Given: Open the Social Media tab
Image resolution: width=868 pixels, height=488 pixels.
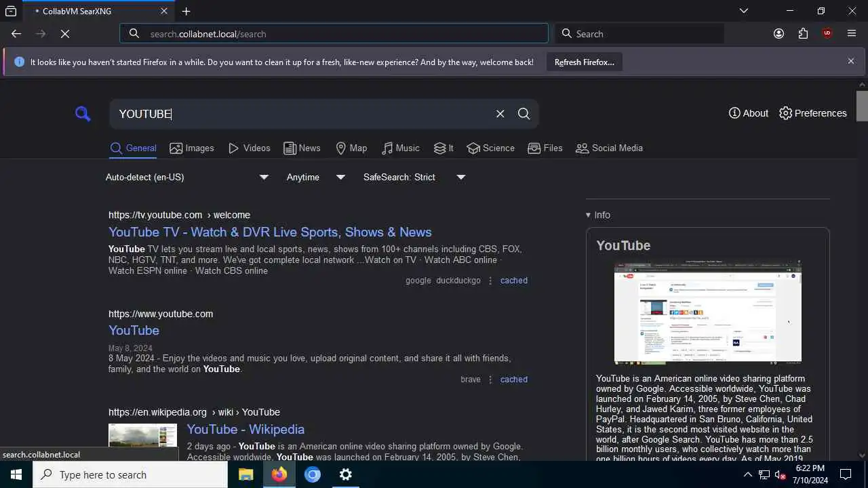Looking at the screenshot, I should coord(609,148).
